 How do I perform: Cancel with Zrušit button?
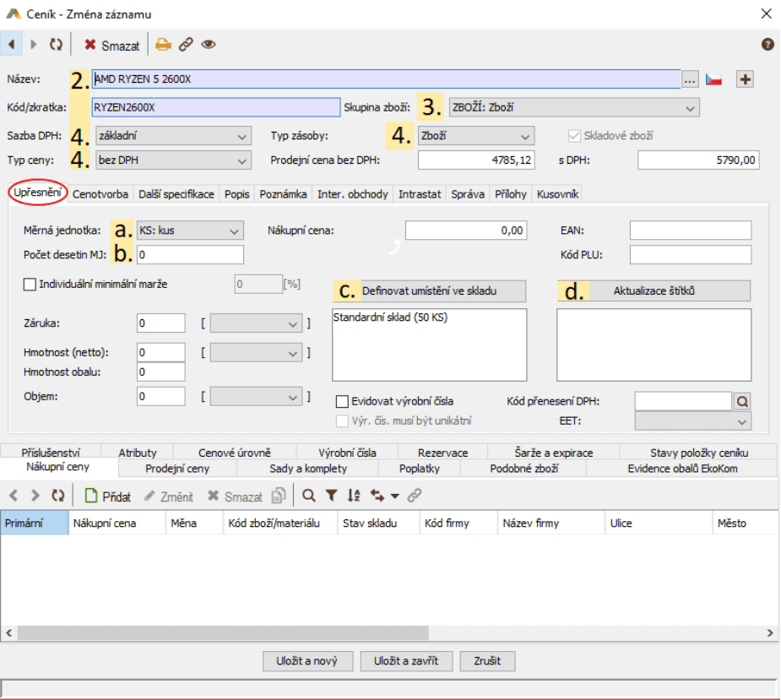(x=487, y=661)
